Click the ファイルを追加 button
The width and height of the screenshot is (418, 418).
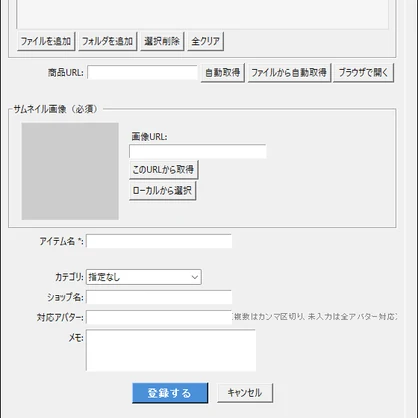click(46, 41)
